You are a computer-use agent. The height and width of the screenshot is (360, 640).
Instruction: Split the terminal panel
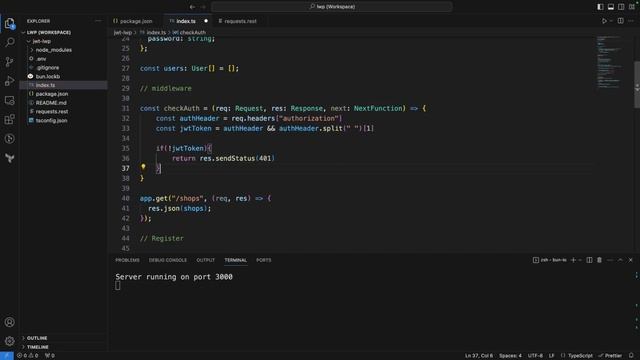(x=589, y=260)
